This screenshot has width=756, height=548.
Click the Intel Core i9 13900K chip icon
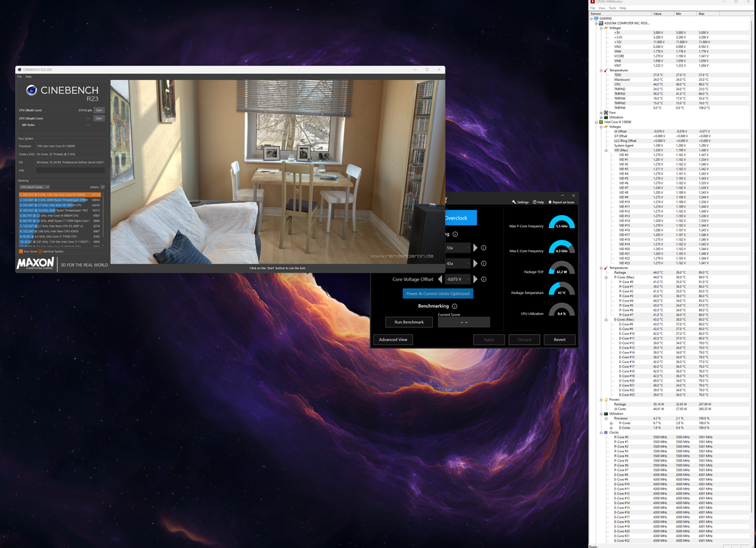tap(601, 122)
